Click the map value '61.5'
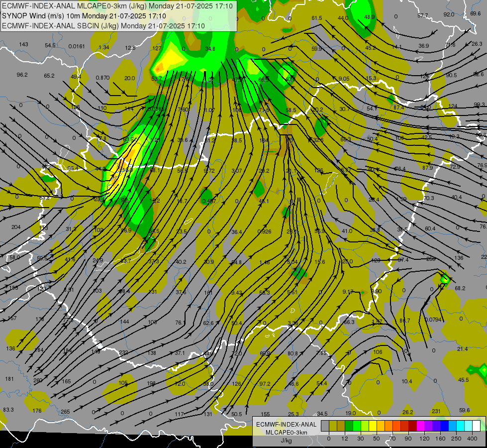Image resolution: width=487 pixels, height=448 pixels. (x=317, y=18)
